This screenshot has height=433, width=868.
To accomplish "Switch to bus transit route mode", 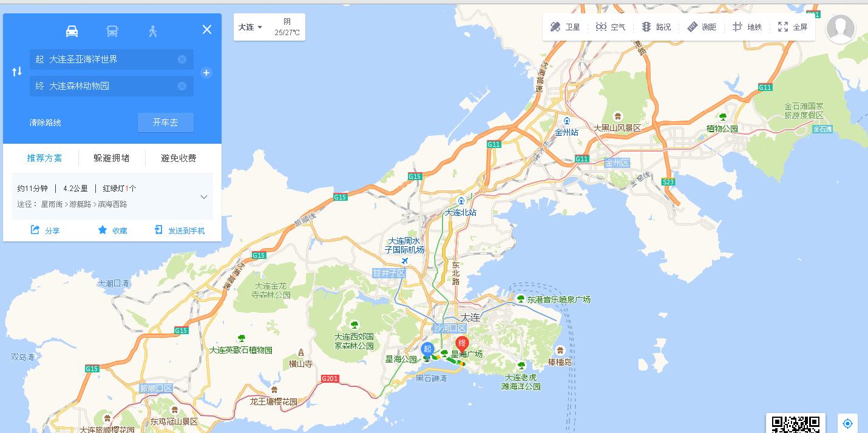I will [112, 31].
